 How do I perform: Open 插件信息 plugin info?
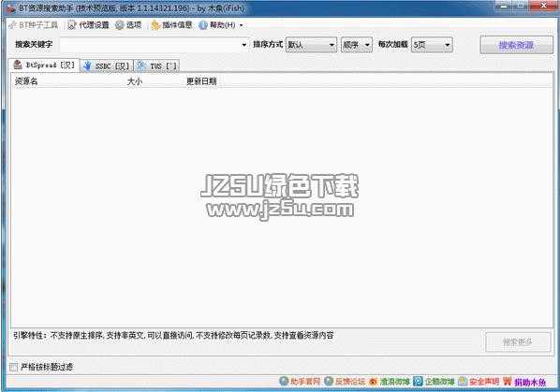tap(171, 25)
